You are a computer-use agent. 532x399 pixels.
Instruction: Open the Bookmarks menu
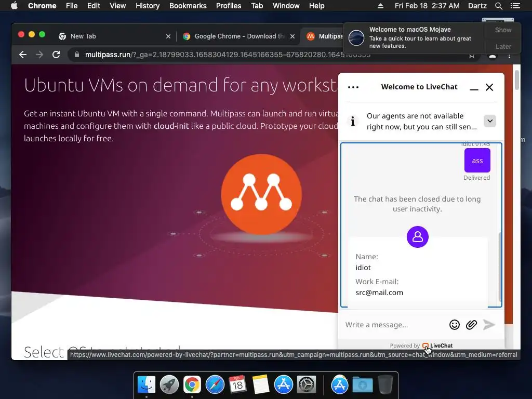tap(188, 6)
